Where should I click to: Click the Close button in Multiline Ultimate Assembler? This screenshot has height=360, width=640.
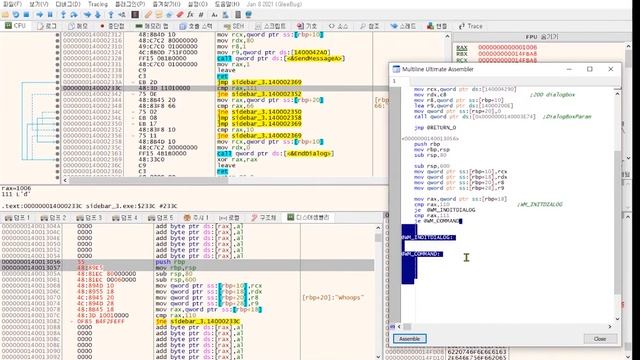click(x=600, y=339)
